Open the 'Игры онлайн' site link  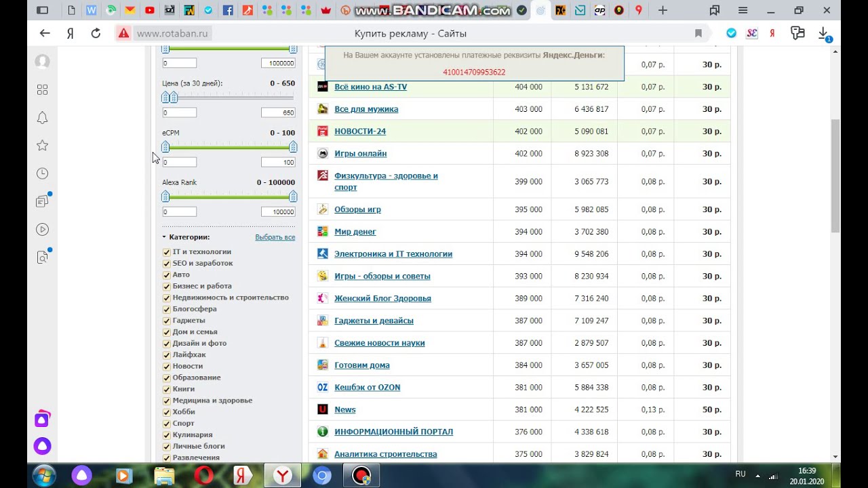click(360, 154)
